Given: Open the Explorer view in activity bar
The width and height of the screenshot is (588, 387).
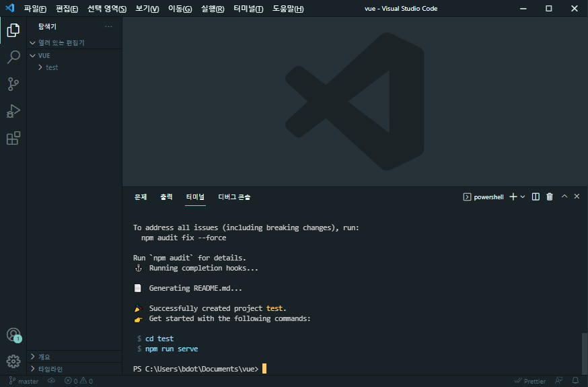Looking at the screenshot, I should [x=13, y=30].
